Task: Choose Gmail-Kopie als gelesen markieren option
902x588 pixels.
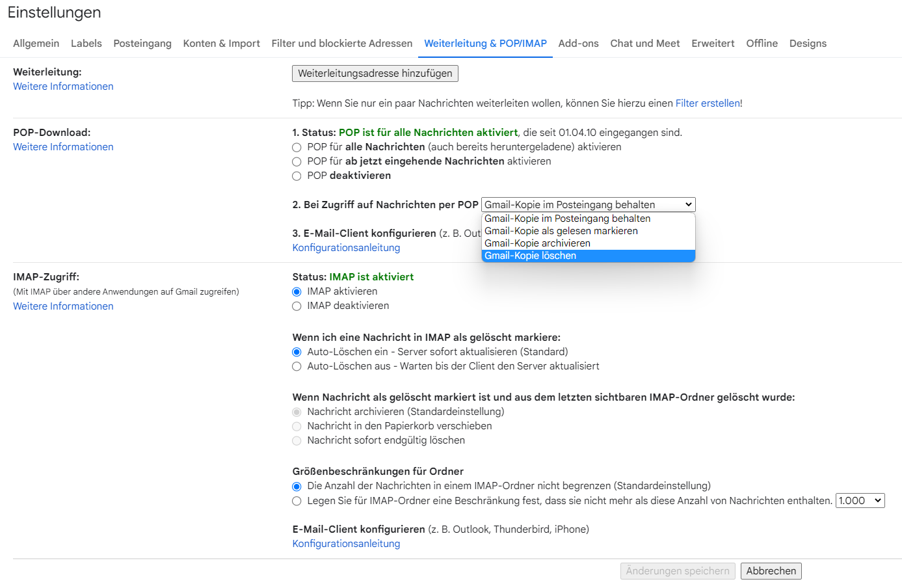Action: (x=589, y=231)
